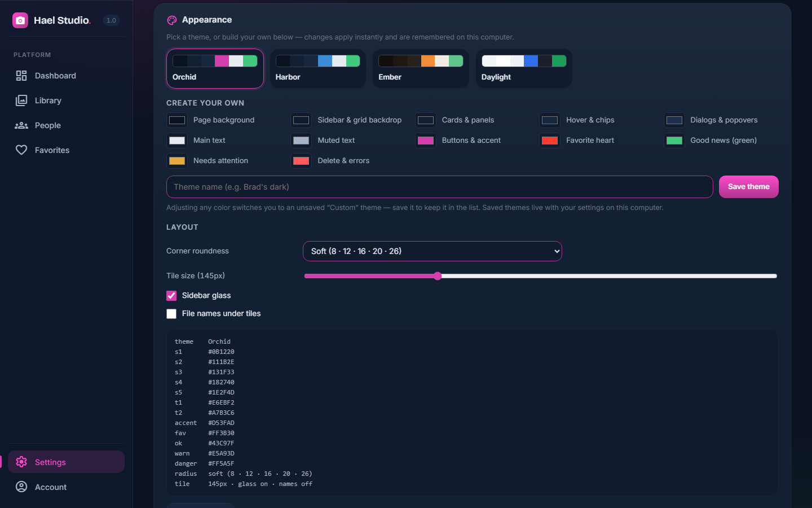Open the Corner roundness dropdown
Viewport: 812px width, 508px height.
point(433,251)
